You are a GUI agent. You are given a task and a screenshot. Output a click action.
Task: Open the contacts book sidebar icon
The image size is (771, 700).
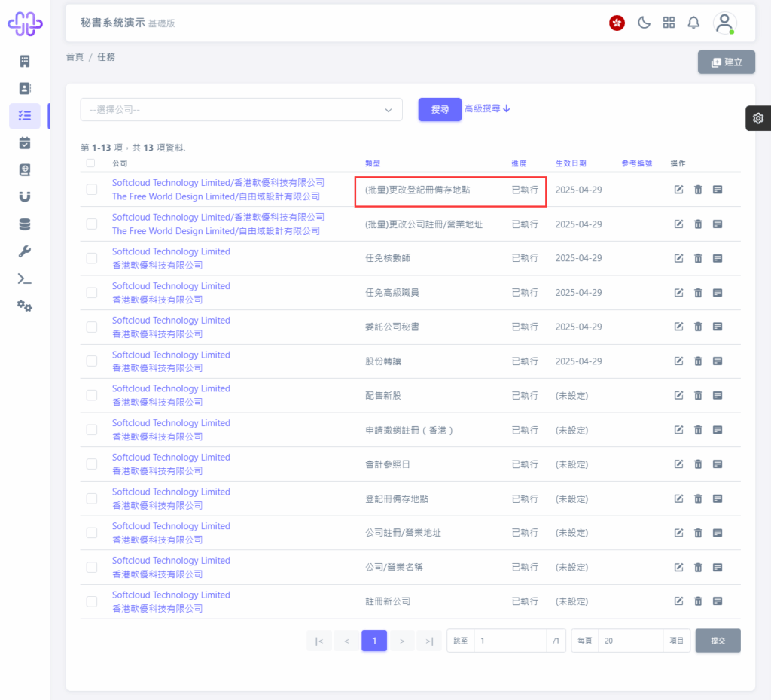point(25,89)
